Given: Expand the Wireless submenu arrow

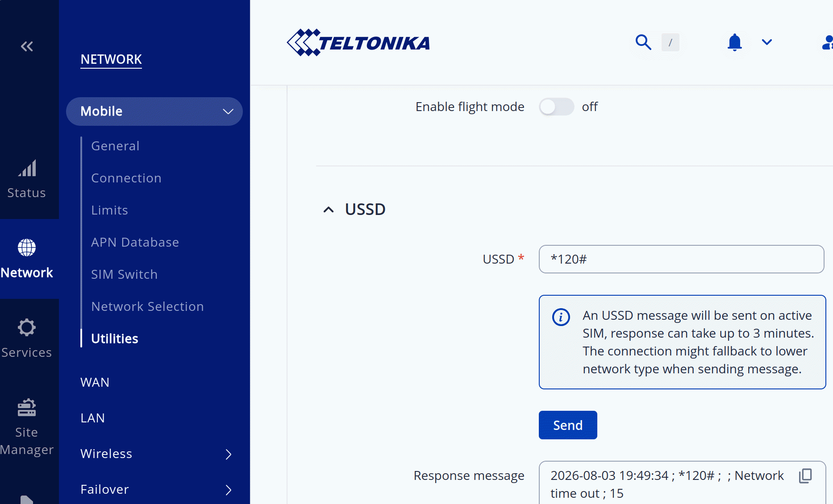Looking at the screenshot, I should 229,454.
